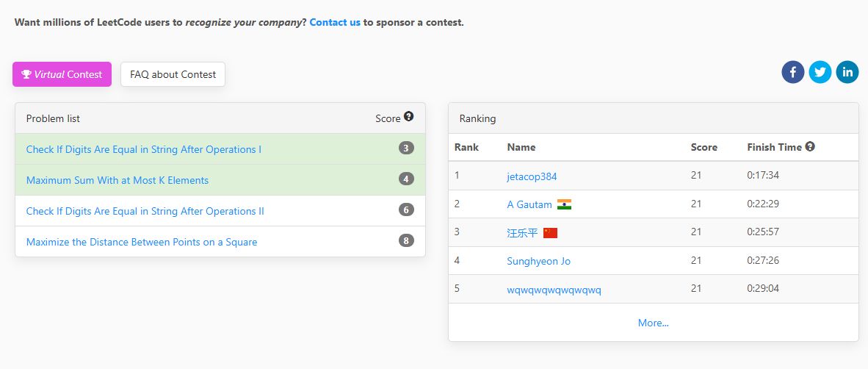Share contest on LinkedIn icon

pyautogui.click(x=847, y=72)
